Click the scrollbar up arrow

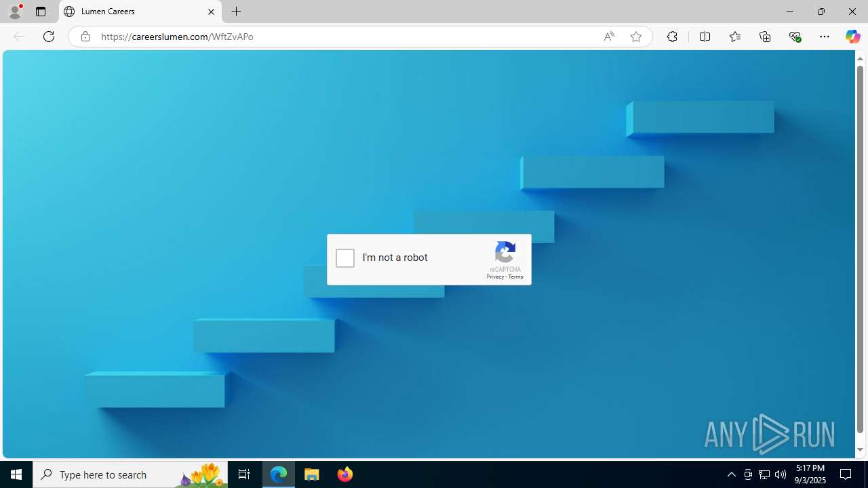pyautogui.click(x=860, y=58)
